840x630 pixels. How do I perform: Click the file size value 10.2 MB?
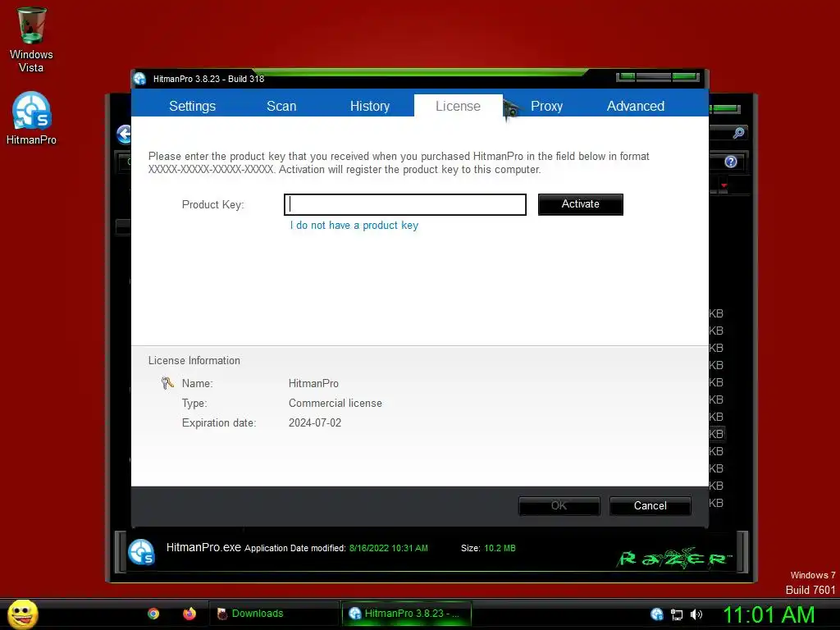pyautogui.click(x=500, y=548)
